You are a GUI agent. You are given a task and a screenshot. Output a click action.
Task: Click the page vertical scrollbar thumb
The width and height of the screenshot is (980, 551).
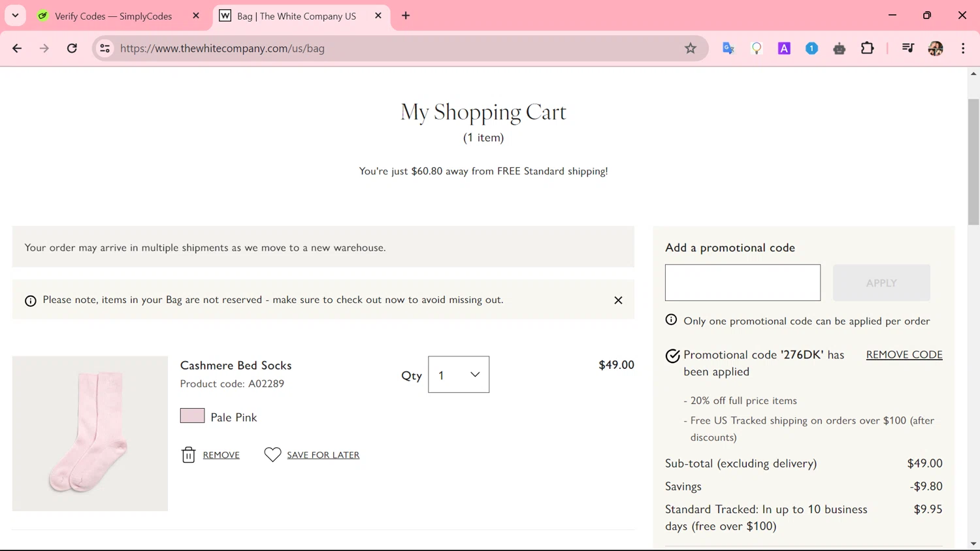pyautogui.click(x=973, y=163)
